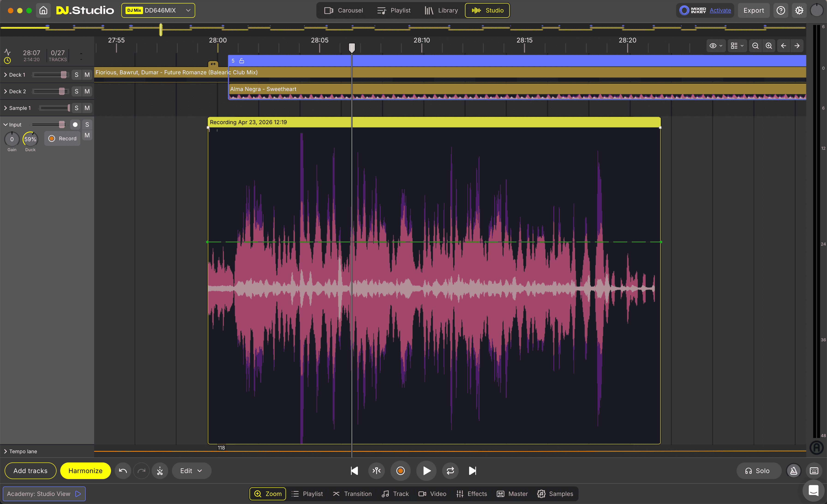Zoom out the timeline with minus magnifier
827x504 pixels.
755,46
